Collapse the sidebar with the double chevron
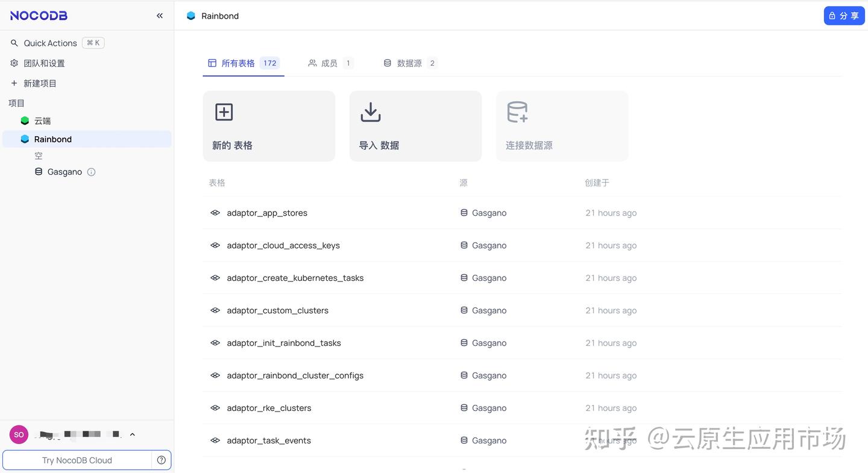This screenshot has width=868, height=473. (159, 16)
